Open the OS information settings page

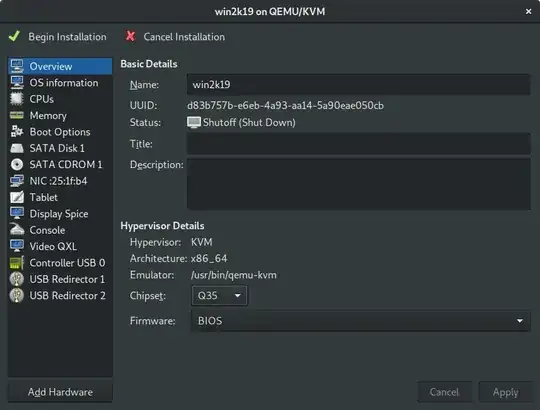[60, 83]
